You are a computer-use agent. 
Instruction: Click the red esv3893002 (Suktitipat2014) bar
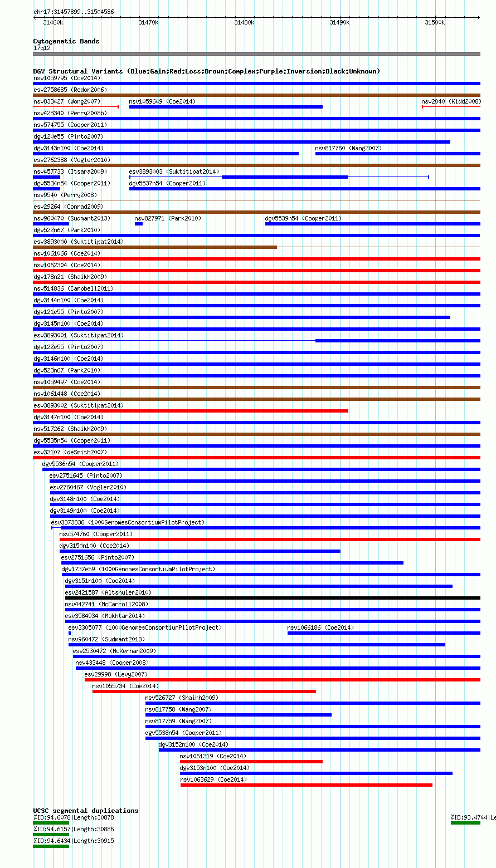click(191, 411)
